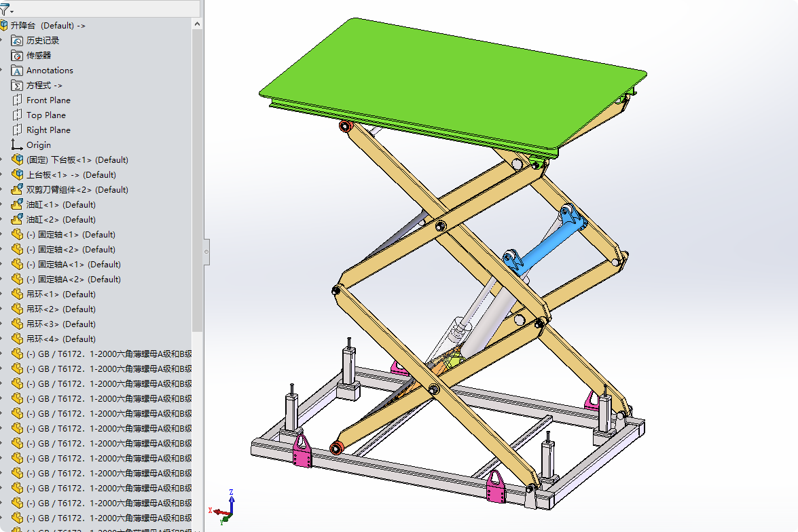Click the 双剪刀臂组件<2> subassembly icon
This screenshot has width=798, height=532.
(x=17, y=190)
